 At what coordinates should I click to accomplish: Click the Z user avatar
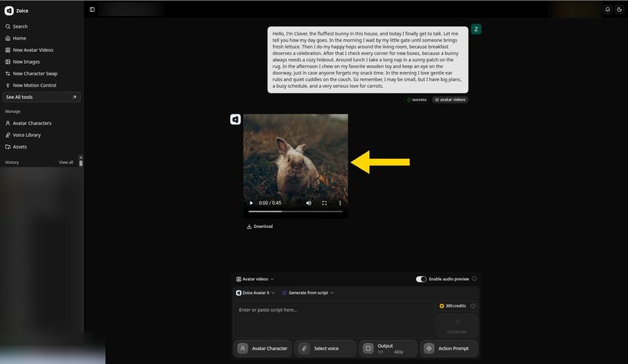[x=476, y=29]
